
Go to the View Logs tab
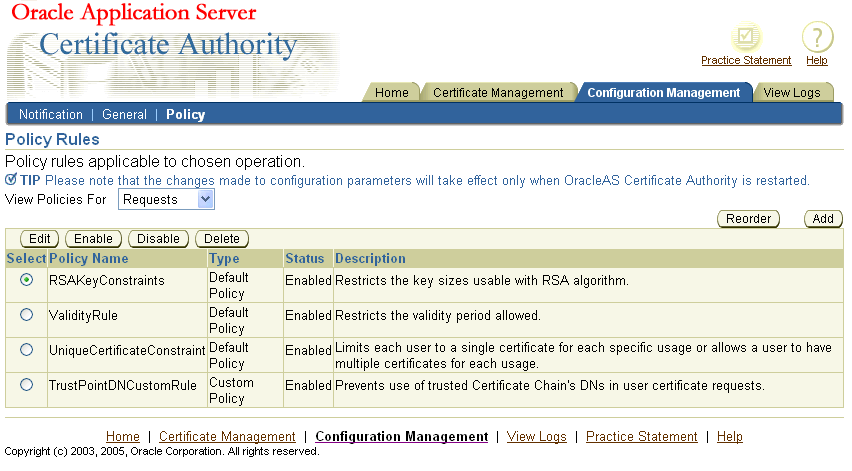[792, 92]
